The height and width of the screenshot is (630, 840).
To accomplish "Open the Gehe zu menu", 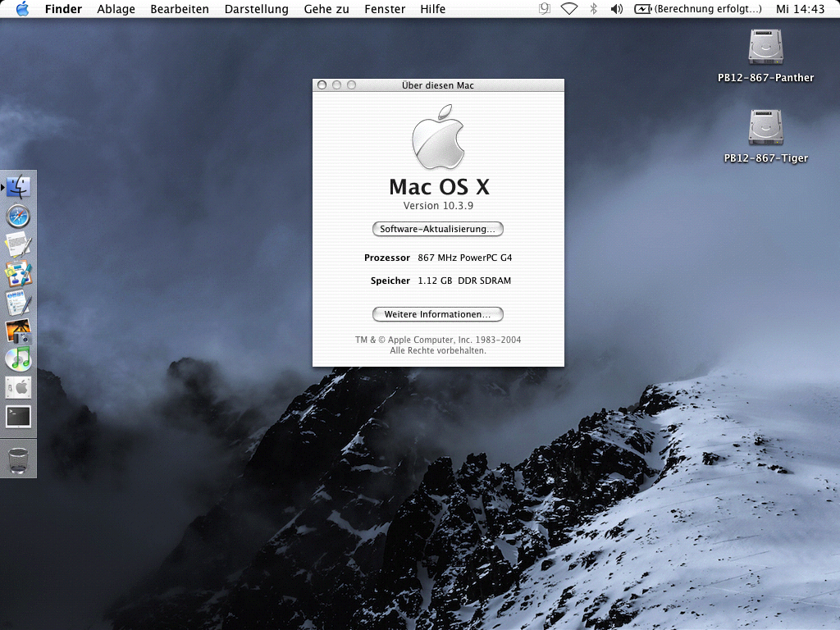I will tap(326, 9).
